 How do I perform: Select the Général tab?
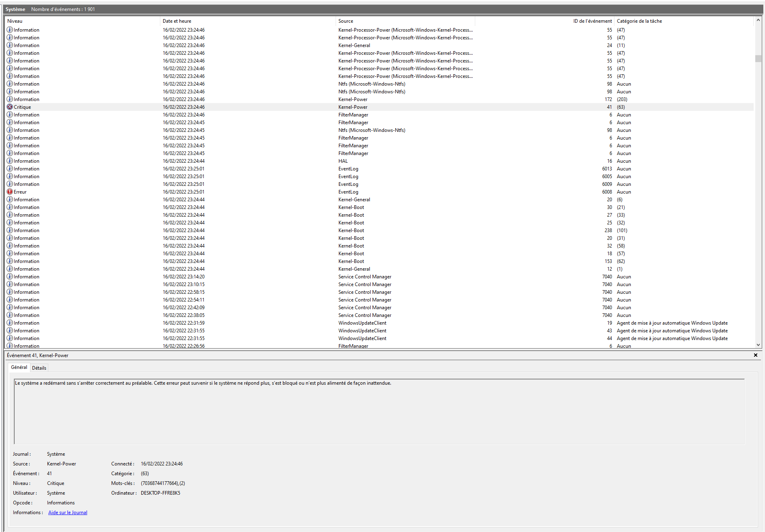[19, 367]
